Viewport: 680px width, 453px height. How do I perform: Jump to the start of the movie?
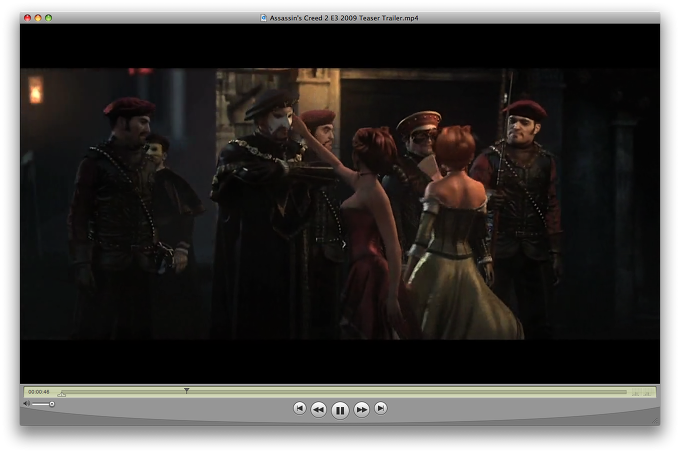tap(299, 408)
